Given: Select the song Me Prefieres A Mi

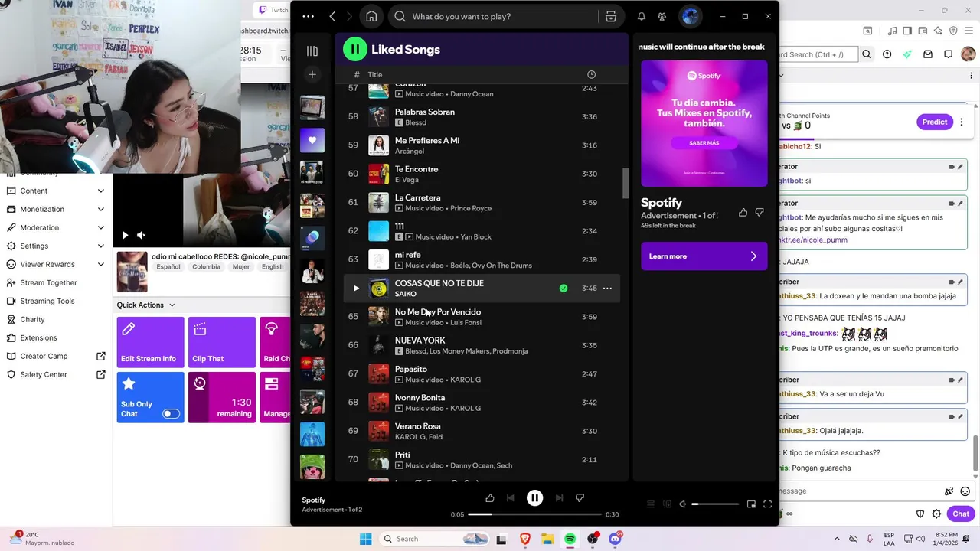Looking at the screenshot, I should [x=427, y=141].
